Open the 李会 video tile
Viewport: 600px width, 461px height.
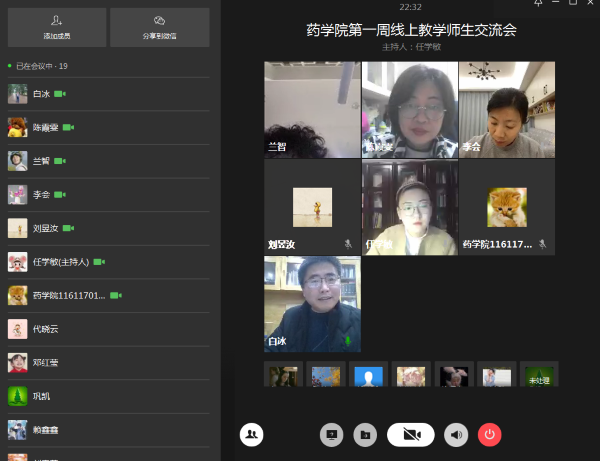506,109
